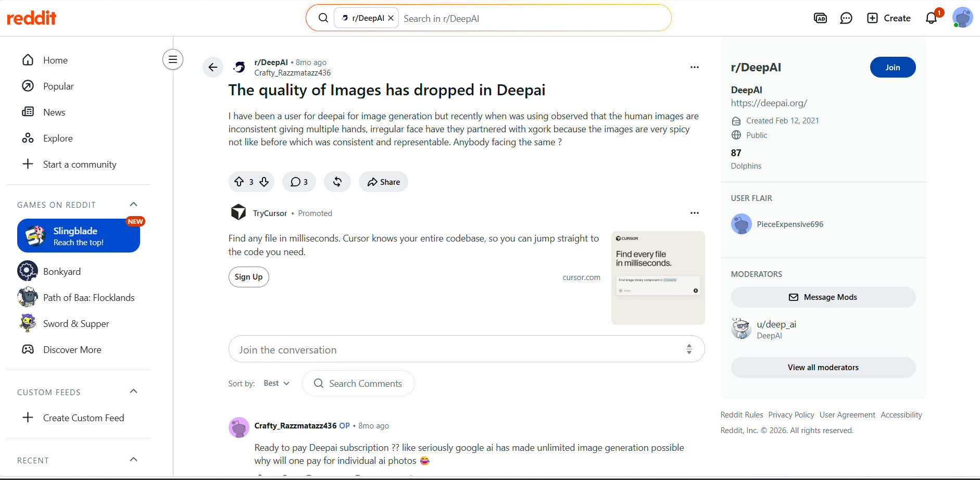Open the Privacy Policy link
Image resolution: width=980 pixels, height=480 pixels.
(x=791, y=415)
